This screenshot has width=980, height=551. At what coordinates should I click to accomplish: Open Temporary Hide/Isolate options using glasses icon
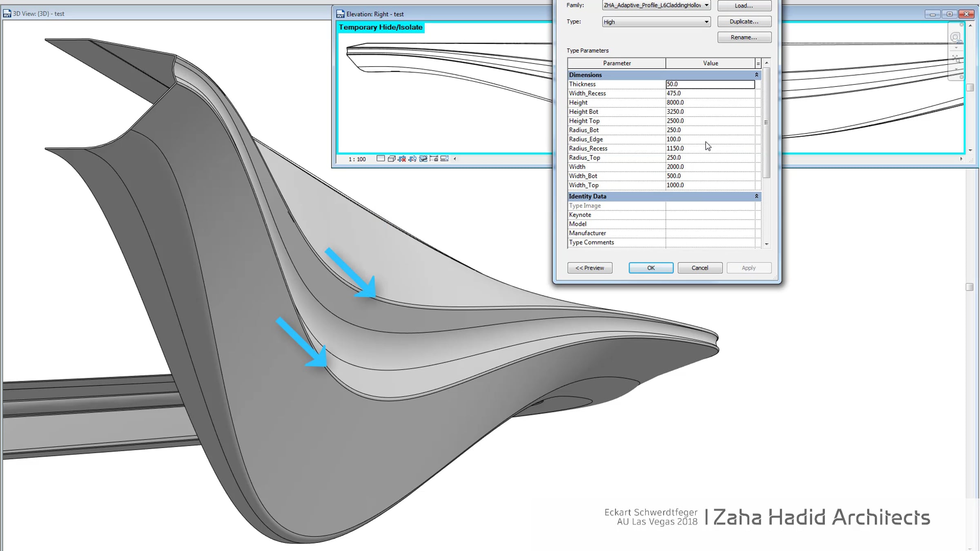(x=423, y=159)
